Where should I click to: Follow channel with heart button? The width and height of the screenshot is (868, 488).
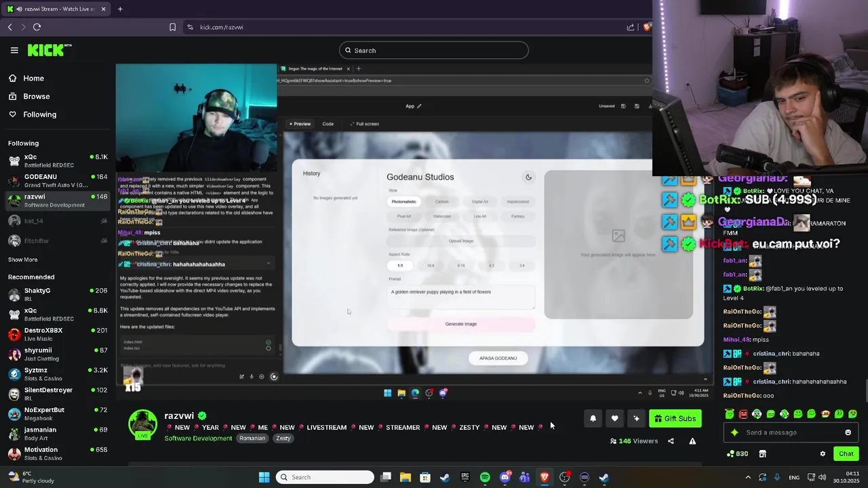click(x=614, y=419)
